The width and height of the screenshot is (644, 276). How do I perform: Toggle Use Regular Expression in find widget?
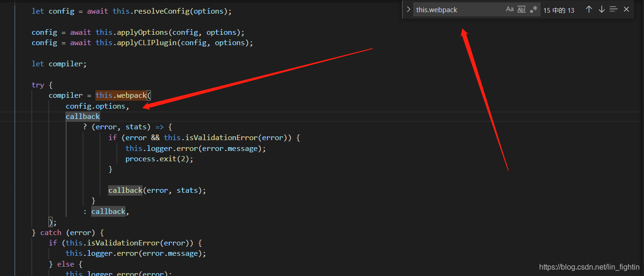coord(534,9)
